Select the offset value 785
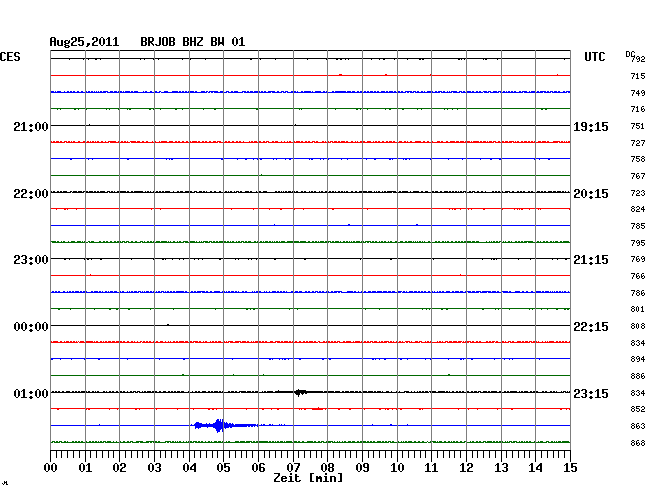The width and height of the screenshot is (650, 494). point(638,226)
